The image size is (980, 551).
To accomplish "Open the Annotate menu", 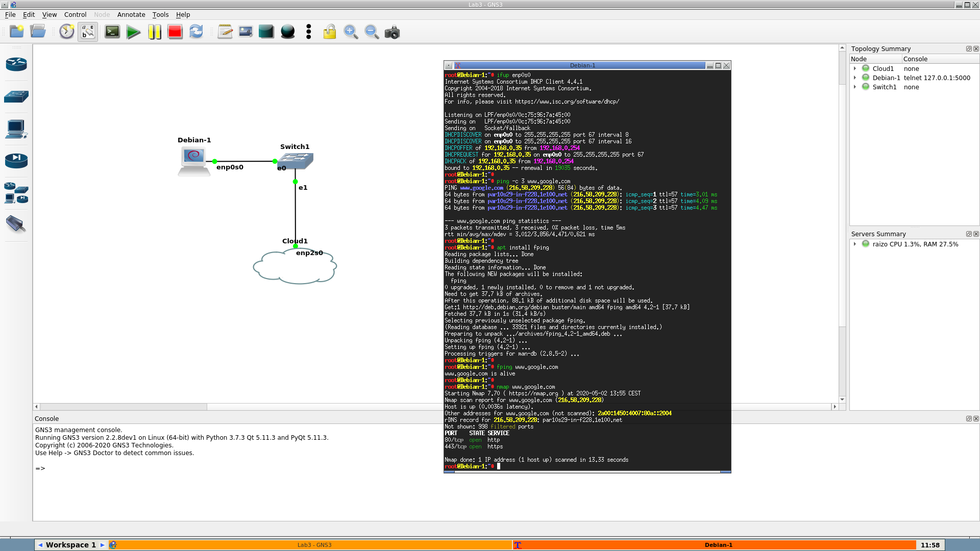I will point(131,14).
